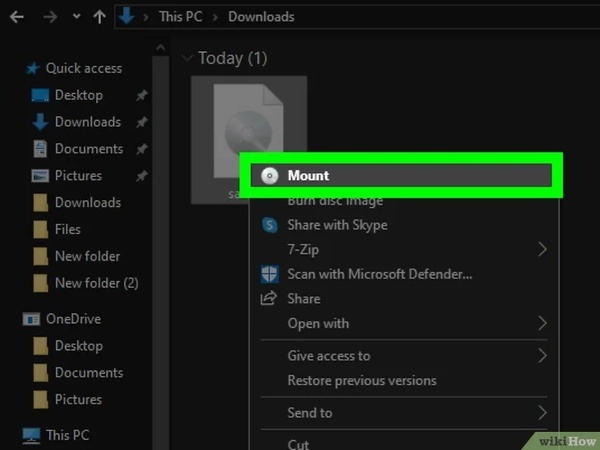Viewport: 600px width, 450px height.
Task: Click the navigation pane scrollbar track
Action: coord(161,253)
